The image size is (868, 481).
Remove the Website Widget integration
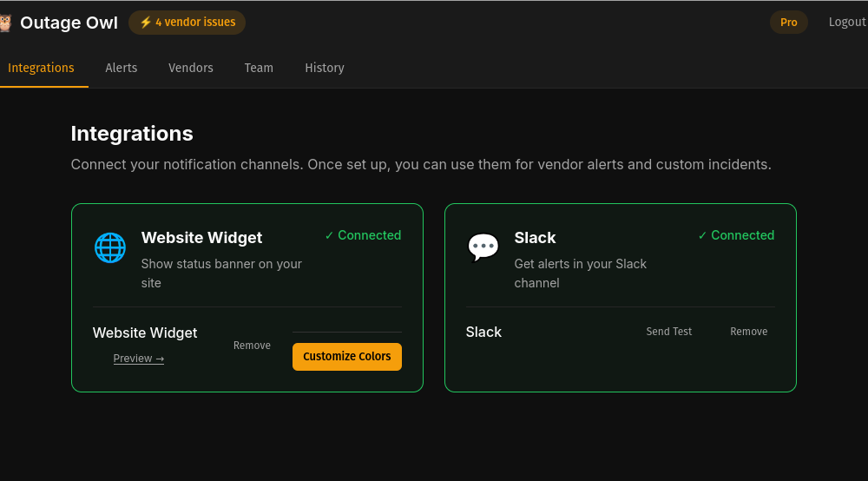(252, 346)
